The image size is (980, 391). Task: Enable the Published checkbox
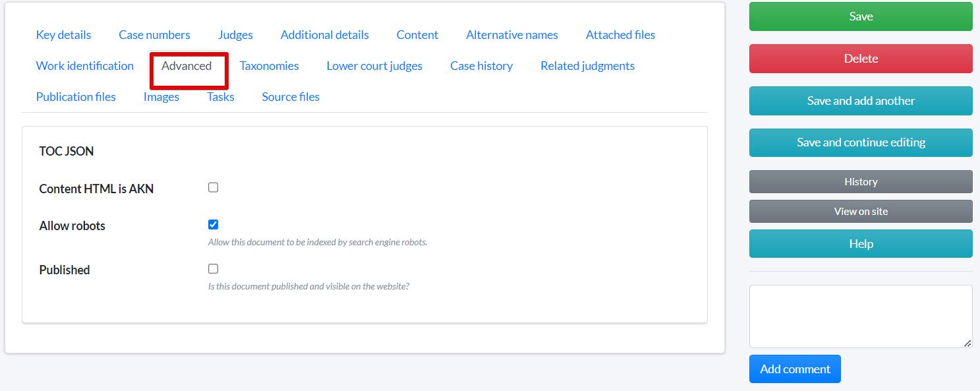[x=213, y=269]
